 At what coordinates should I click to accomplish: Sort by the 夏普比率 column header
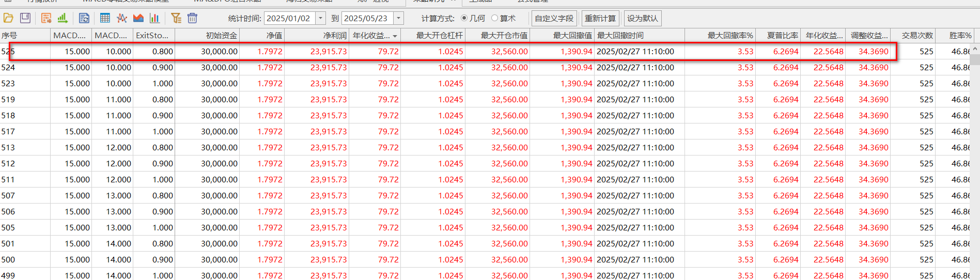(x=778, y=36)
